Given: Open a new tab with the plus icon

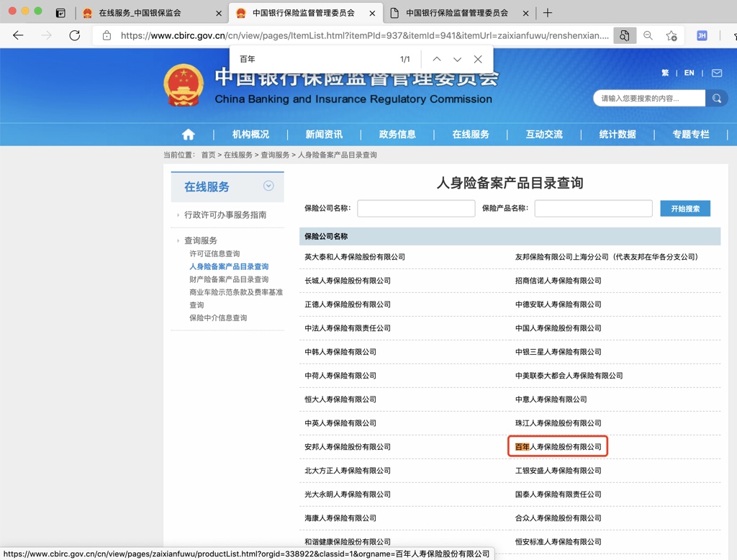Looking at the screenshot, I should tap(548, 13).
